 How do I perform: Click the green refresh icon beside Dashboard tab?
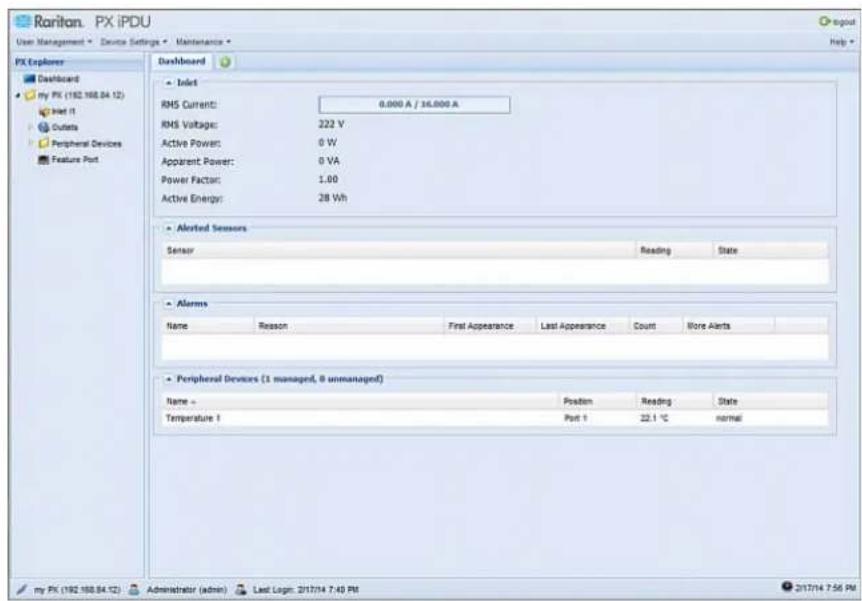click(x=225, y=62)
